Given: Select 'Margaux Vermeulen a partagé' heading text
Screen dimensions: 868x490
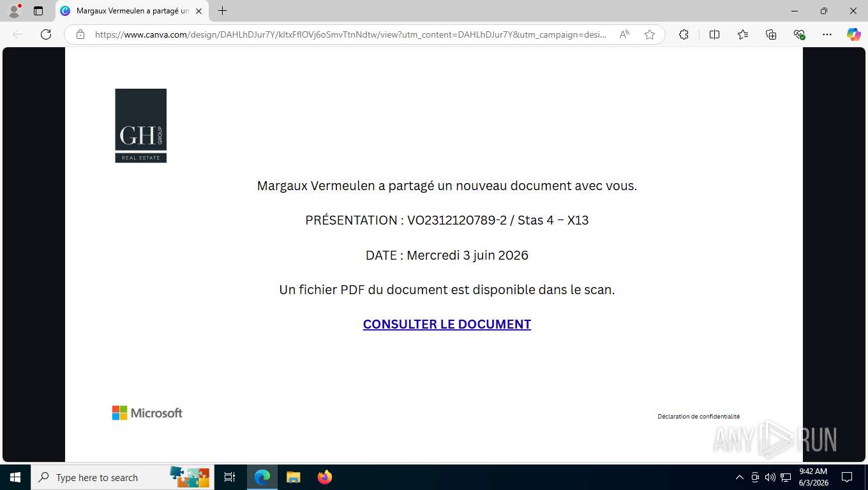Looking at the screenshot, I should coord(447,186).
